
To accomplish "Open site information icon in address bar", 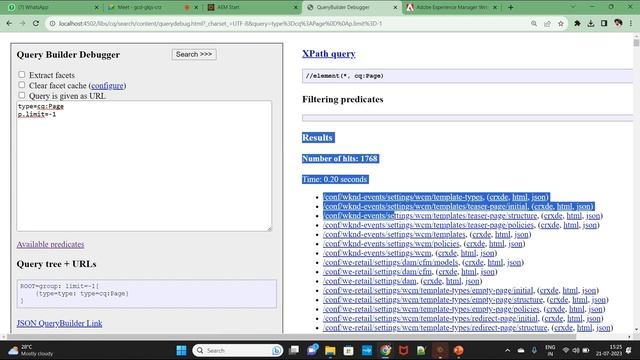I will point(52,24).
